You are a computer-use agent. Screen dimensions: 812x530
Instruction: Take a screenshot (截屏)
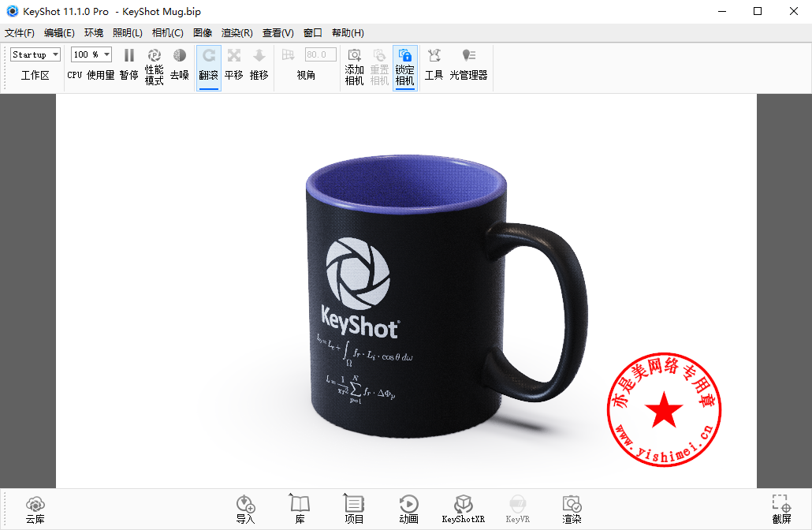(781, 509)
